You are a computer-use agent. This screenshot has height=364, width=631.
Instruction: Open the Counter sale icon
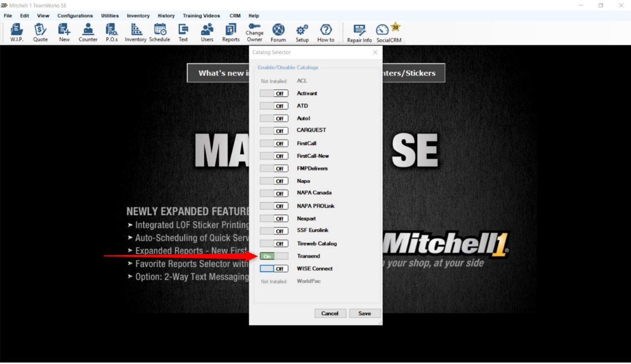point(88,33)
